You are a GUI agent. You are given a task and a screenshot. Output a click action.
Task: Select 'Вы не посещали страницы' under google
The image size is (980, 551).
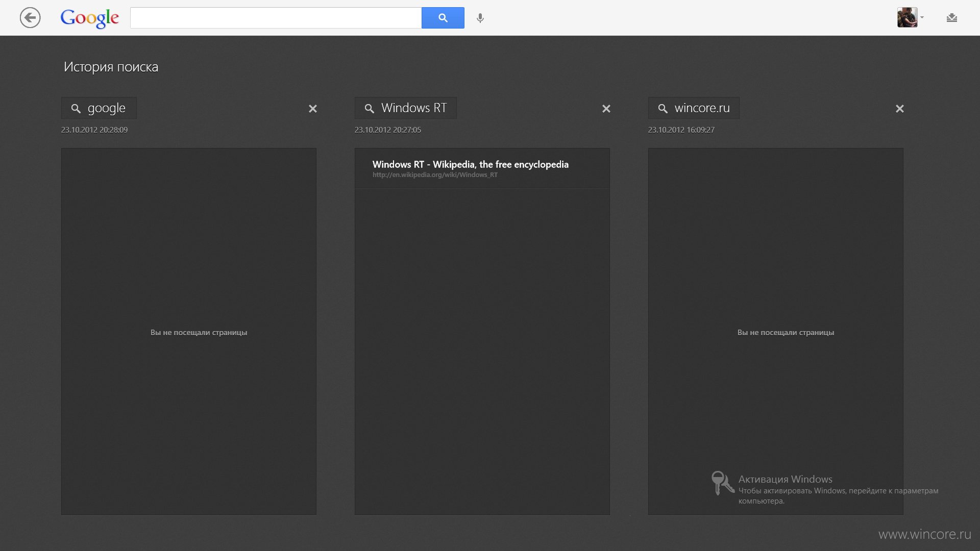(x=199, y=333)
